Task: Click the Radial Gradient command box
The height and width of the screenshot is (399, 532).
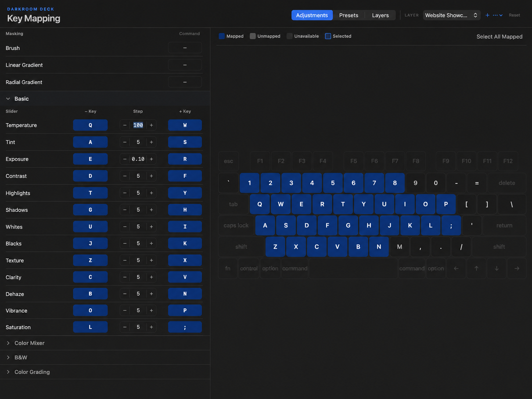Action: tap(185, 82)
